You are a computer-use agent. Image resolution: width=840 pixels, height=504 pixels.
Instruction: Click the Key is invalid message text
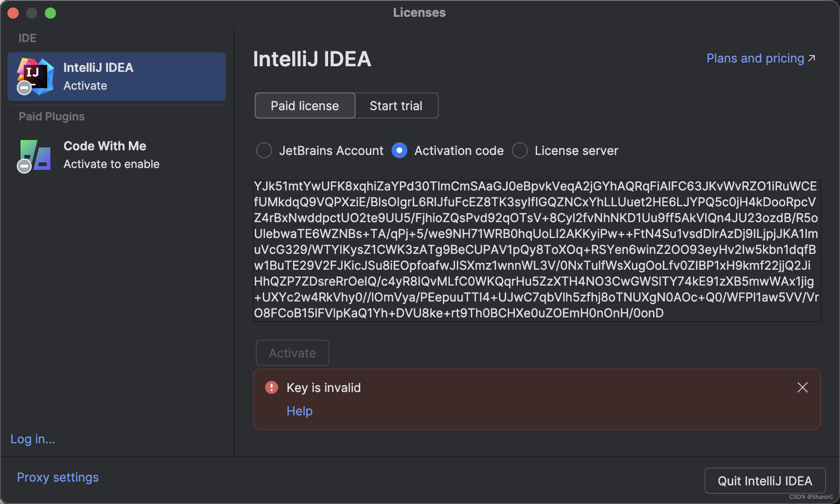[x=323, y=387]
